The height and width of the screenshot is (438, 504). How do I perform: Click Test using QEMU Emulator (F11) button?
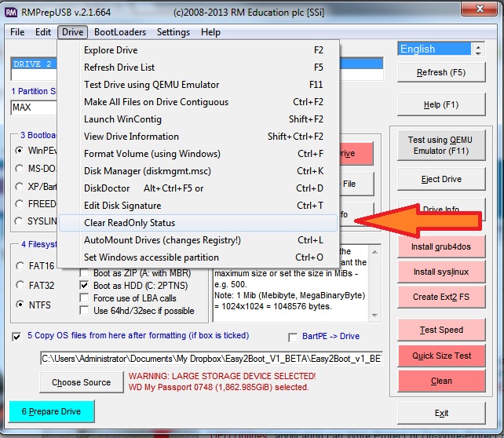[x=441, y=145]
